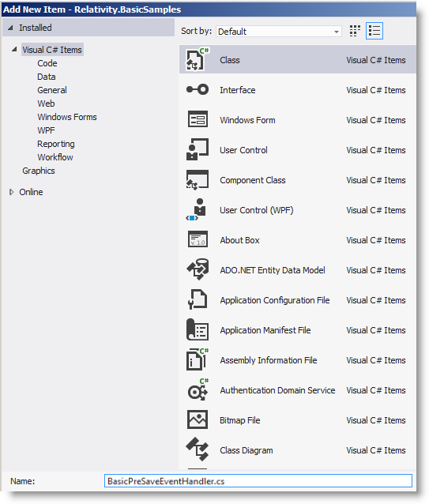Collapse the Installed section
Viewport: 429px width, 504px height.
point(10,28)
